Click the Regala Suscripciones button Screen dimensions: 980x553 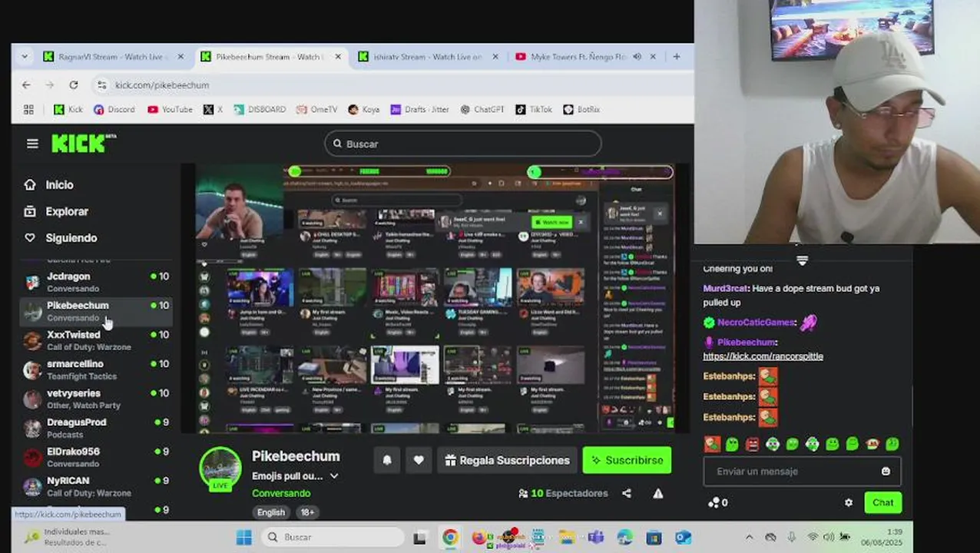tap(507, 460)
